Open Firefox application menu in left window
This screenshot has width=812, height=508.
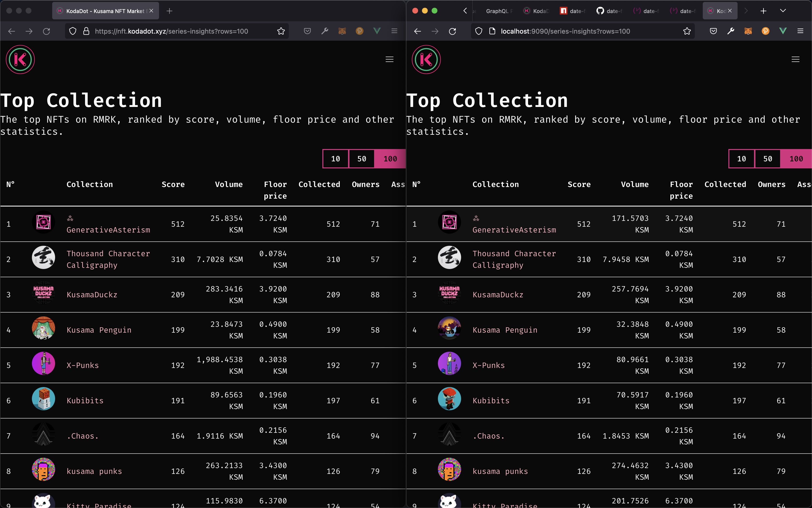[x=394, y=31]
